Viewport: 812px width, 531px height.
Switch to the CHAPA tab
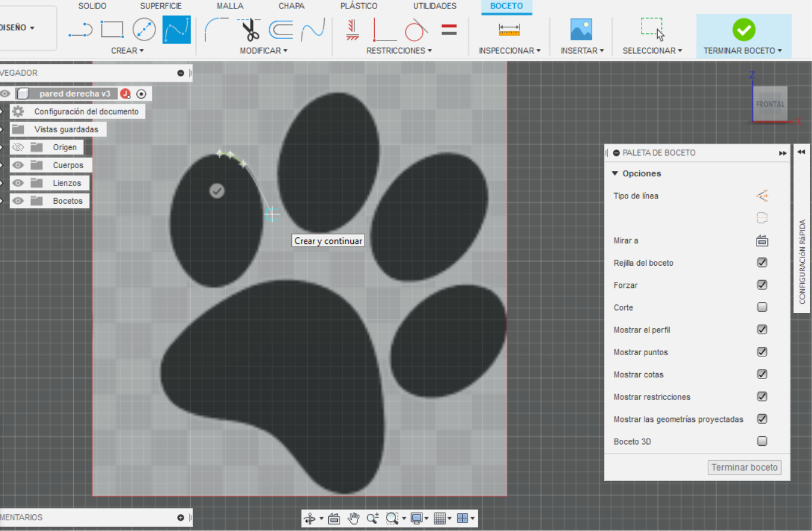pyautogui.click(x=291, y=6)
